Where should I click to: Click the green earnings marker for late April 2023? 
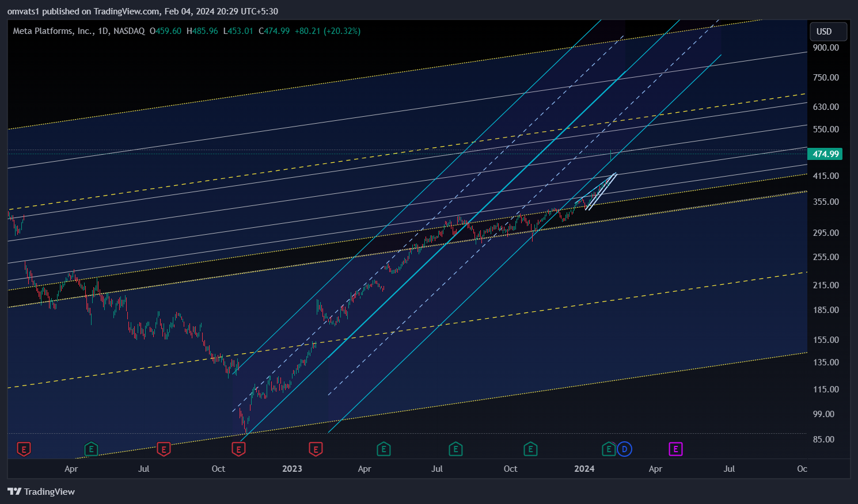[x=384, y=449]
